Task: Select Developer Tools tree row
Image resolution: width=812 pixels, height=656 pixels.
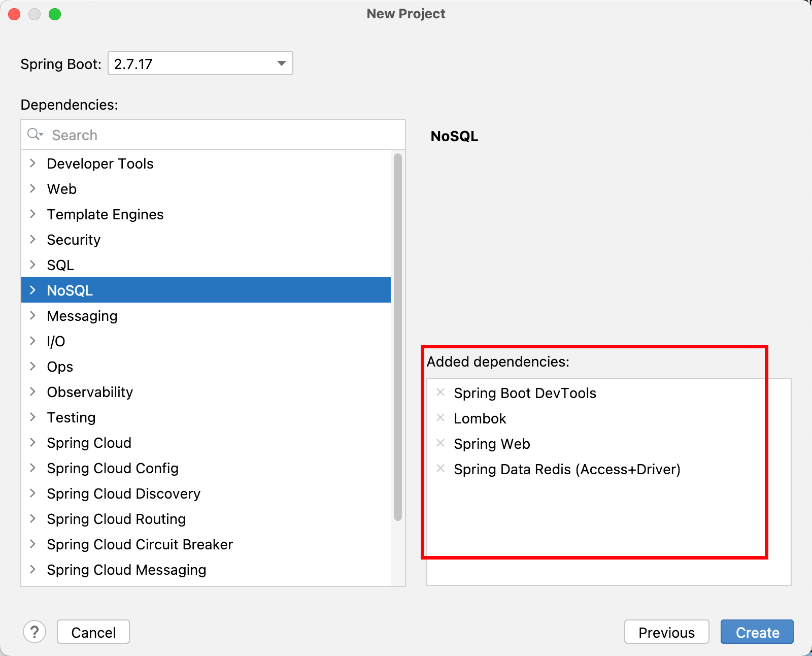Action: click(x=206, y=163)
